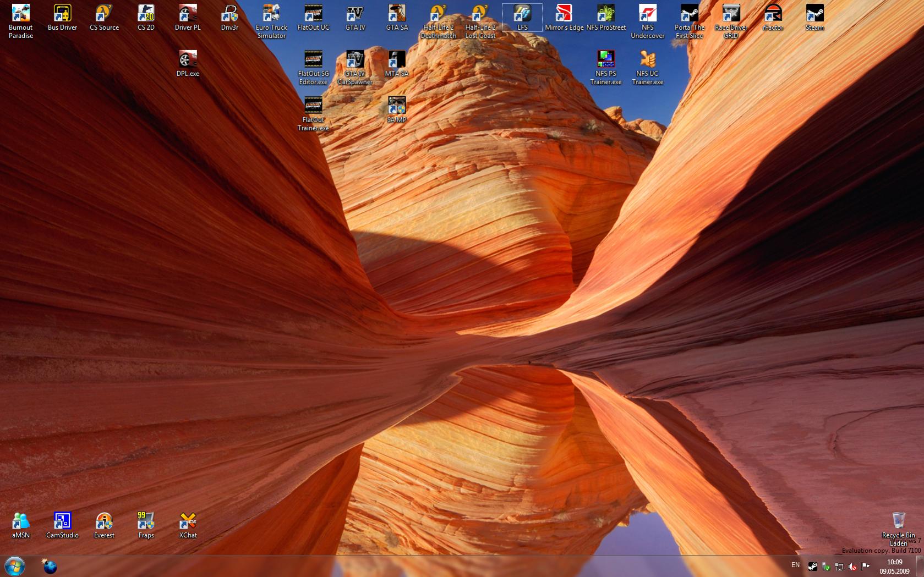Open the Race Driver GRID shortcut
The width and height of the screenshot is (924, 577).
pyautogui.click(x=731, y=21)
